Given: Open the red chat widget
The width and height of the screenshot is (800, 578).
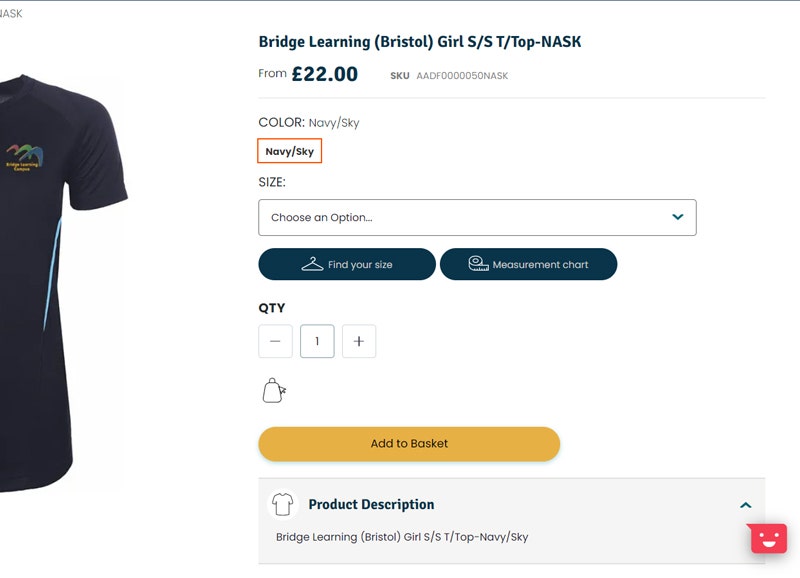Looking at the screenshot, I should tap(768, 538).
